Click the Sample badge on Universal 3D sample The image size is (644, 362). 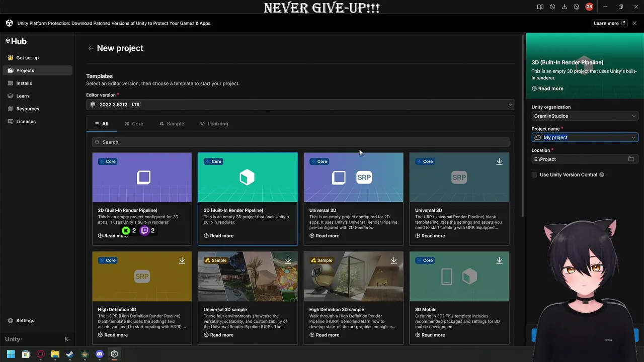(x=216, y=260)
